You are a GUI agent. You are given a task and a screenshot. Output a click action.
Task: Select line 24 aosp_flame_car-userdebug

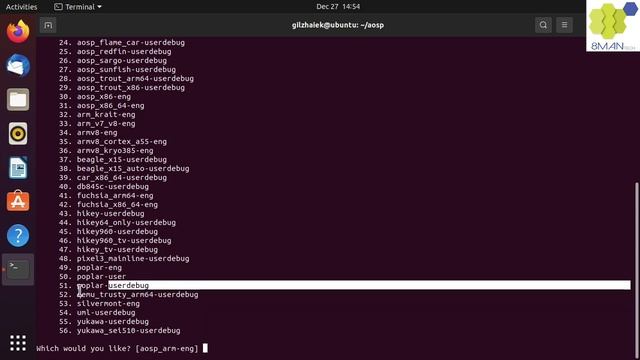[122, 42]
